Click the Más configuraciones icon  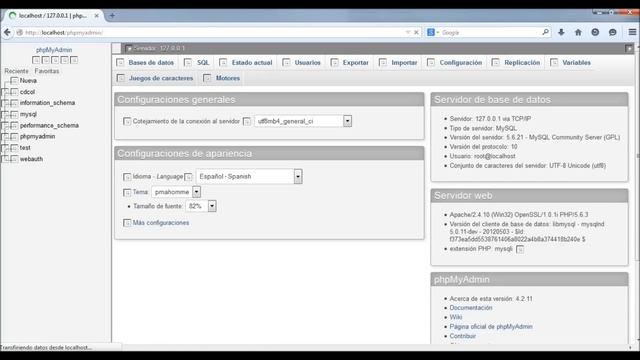127,223
